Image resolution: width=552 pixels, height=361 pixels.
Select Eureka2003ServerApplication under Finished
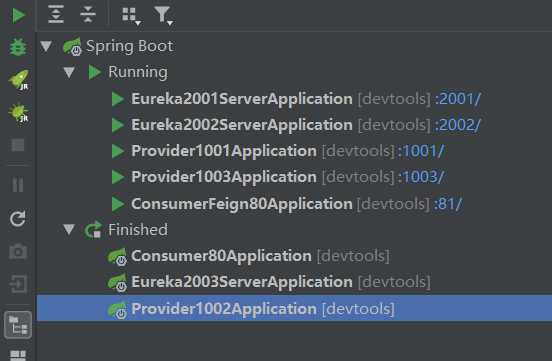[x=242, y=282]
